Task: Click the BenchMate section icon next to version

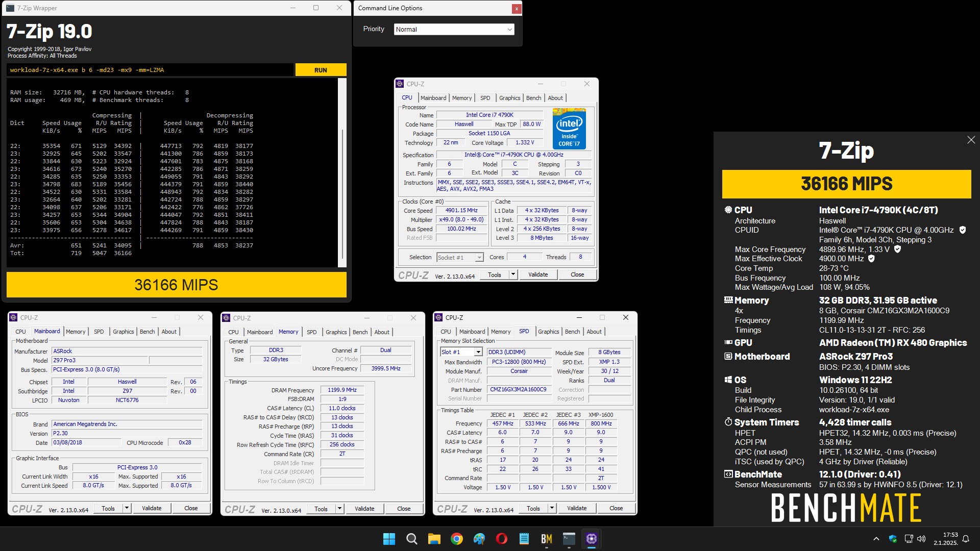Action: coord(728,474)
